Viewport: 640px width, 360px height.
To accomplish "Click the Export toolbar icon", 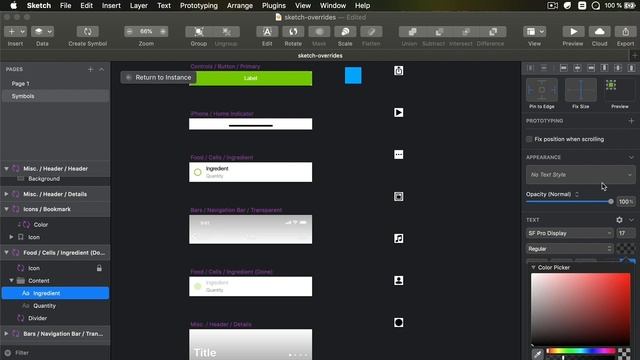I will (625, 31).
